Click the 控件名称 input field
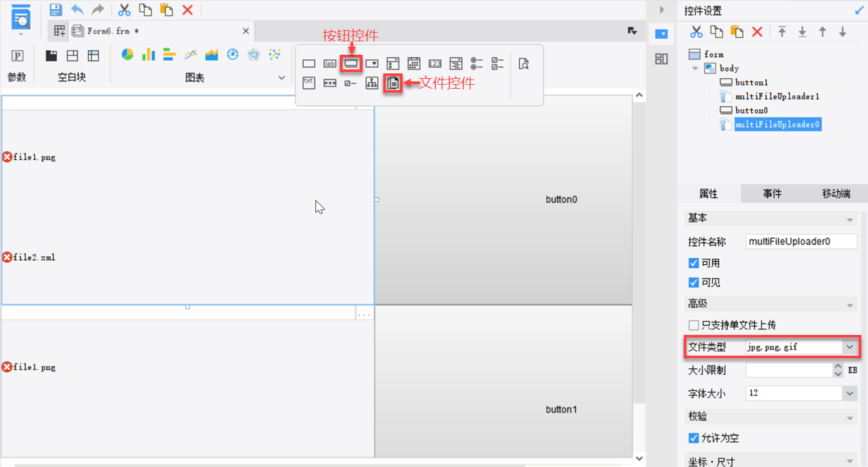This screenshot has height=467, width=868. point(801,242)
